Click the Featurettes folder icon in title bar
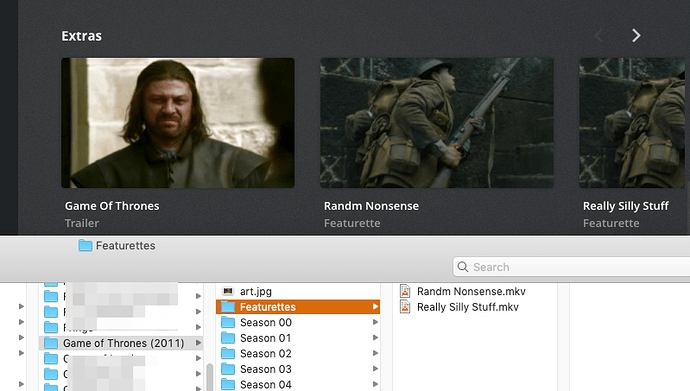 tap(85, 245)
